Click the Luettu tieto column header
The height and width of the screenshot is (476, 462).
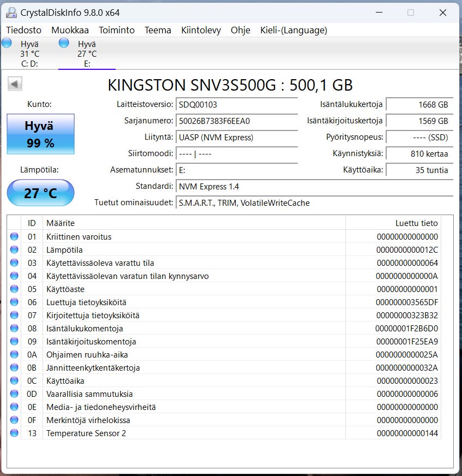point(416,223)
